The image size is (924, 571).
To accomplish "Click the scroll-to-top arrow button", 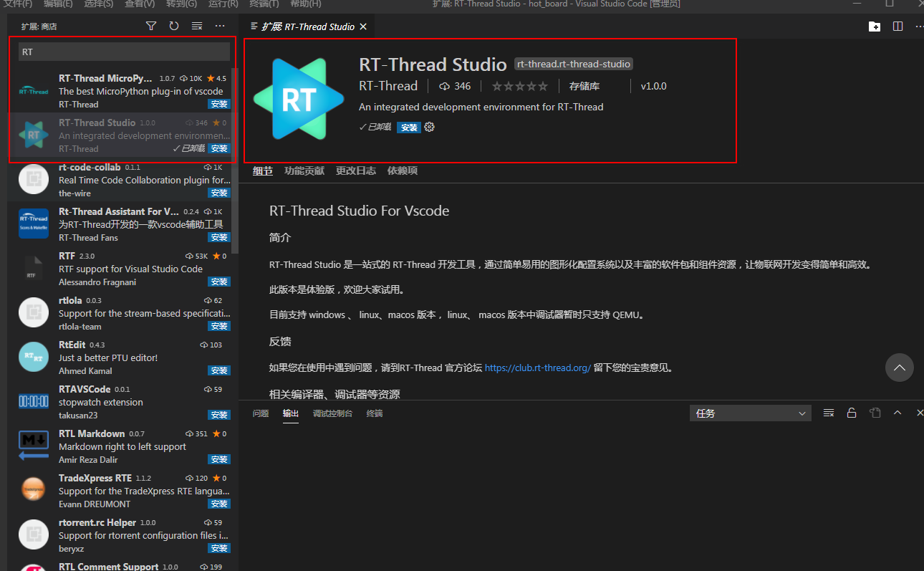I will coord(900,368).
